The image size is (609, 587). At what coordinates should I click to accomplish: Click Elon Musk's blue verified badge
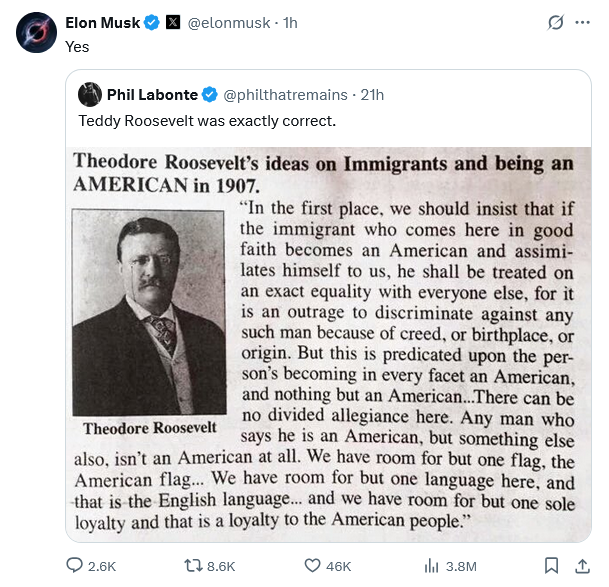click(152, 23)
